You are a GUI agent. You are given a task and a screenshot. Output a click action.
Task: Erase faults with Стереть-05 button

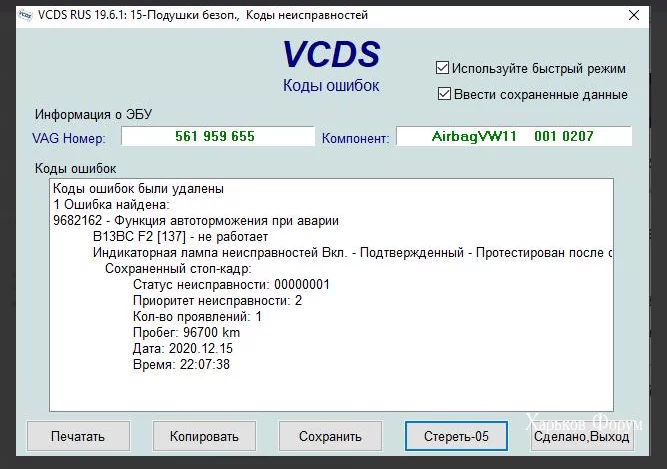point(456,436)
